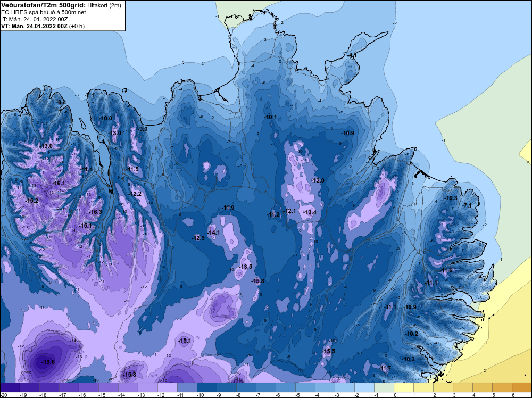The width and height of the screenshot is (532, 398).
Task: Click the -11.2 temperature value
Action: pyautogui.click(x=273, y=214)
